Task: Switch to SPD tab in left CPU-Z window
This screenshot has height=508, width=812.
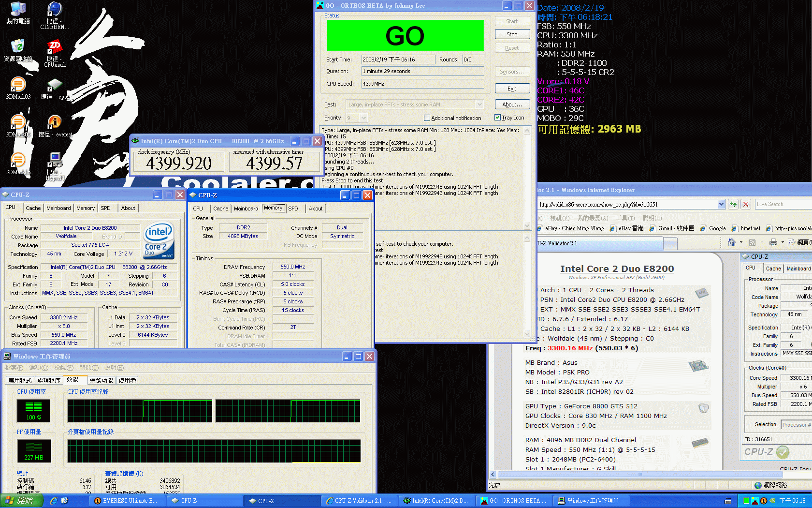Action: (x=105, y=208)
